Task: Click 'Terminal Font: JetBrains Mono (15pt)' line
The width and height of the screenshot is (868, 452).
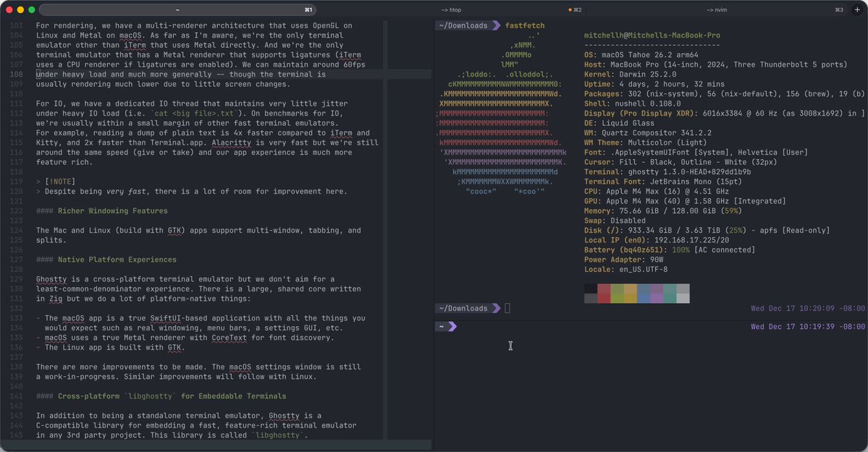Action: click(662, 182)
